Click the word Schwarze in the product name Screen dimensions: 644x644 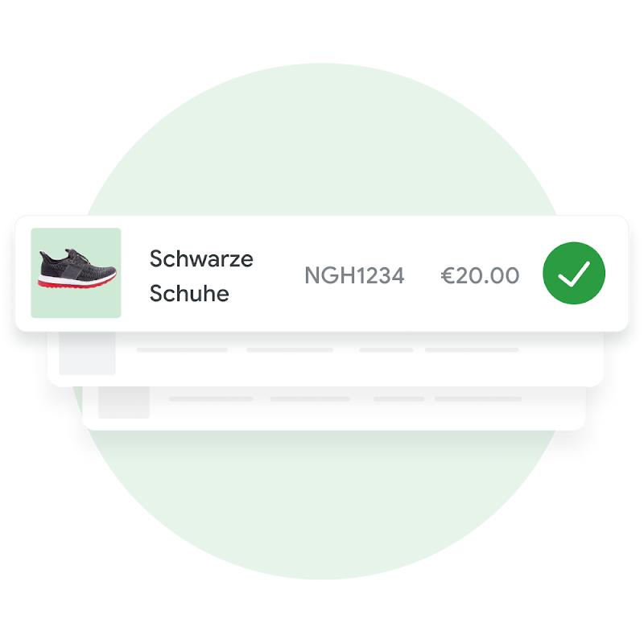point(201,258)
